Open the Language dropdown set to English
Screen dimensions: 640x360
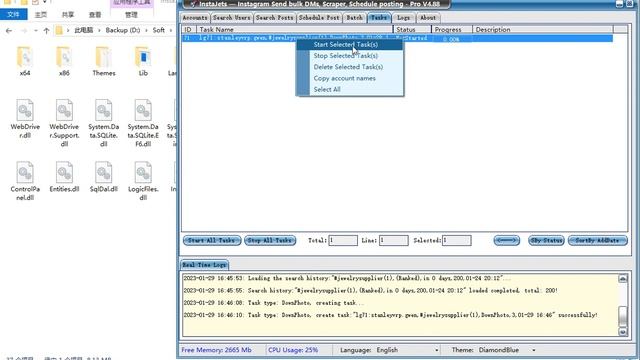pos(407,350)
